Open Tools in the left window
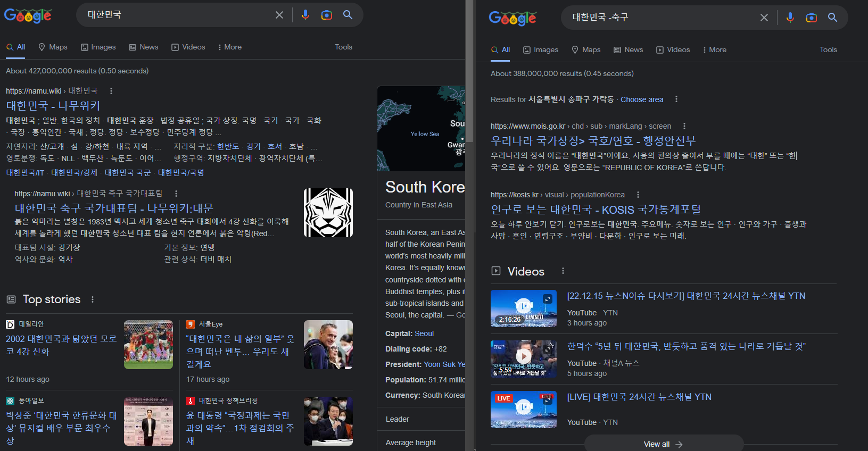868x451 pixels. 343,47
